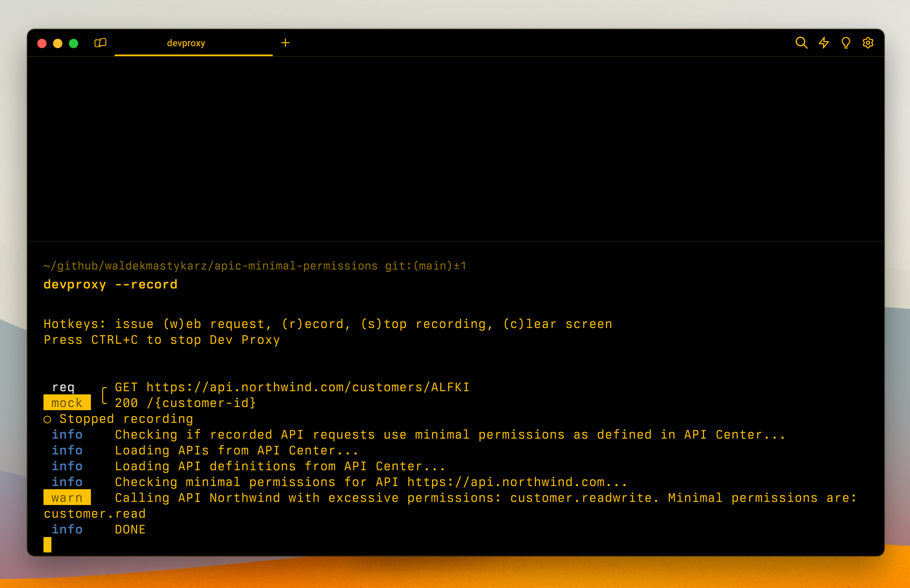Select the yellow 'warn' badge
The image size is (910, 588).
67,498
